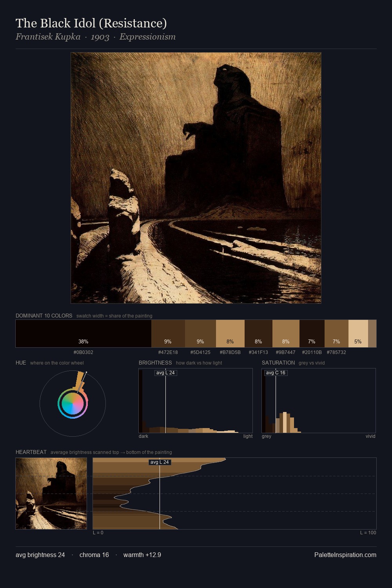Click the narrow last swatch at the palette end
The width and height of the screenshot is (392, 588).
(x=372, y=334)
